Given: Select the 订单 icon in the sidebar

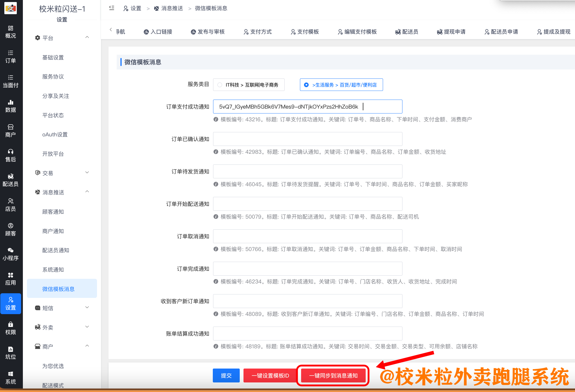Looking at the screenshot, I should tap(11, 56).
